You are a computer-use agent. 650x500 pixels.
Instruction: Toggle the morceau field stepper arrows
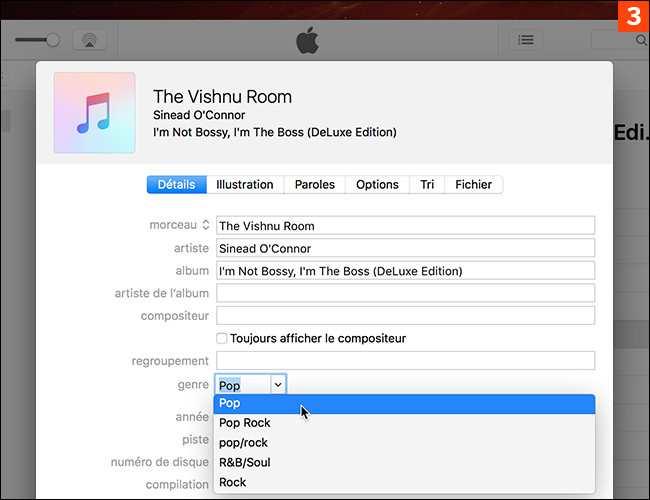[206, 226]
